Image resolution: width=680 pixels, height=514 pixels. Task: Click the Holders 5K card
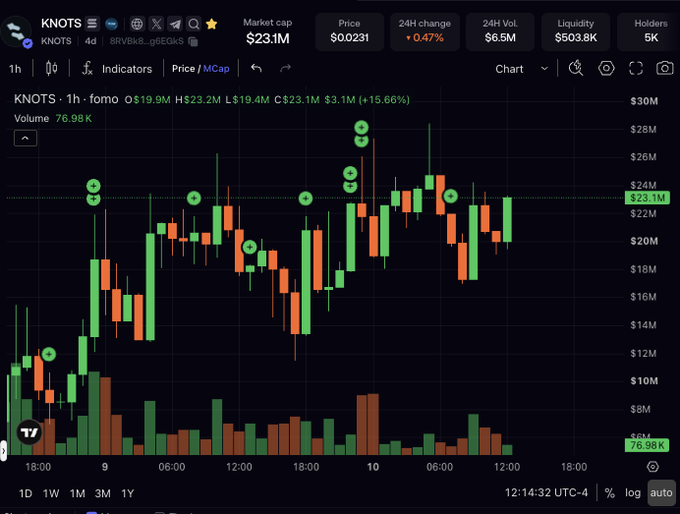pyautogui.click(x=649, y=32)
